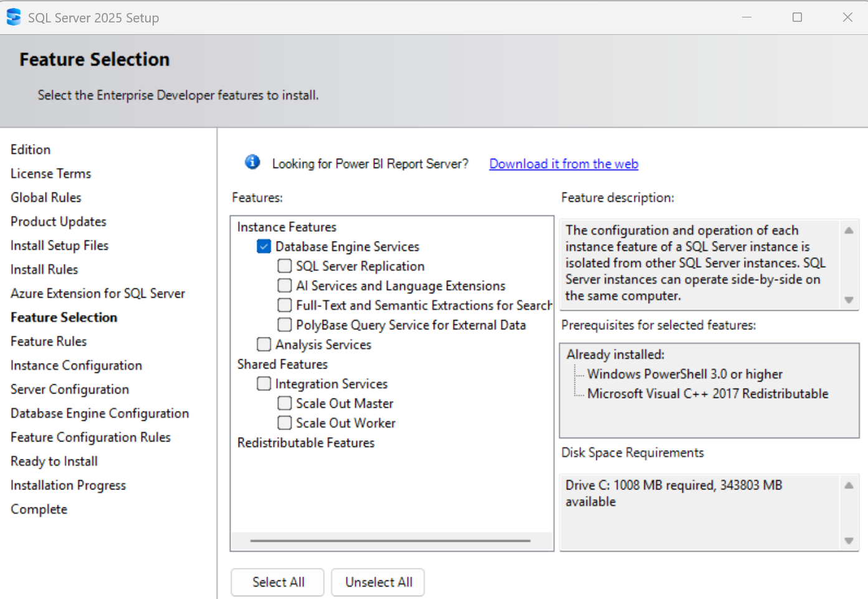This screenshot has width=868, height=599.
Task: Enable PolyBase Query Service checkbox
Action: [285, 325]
